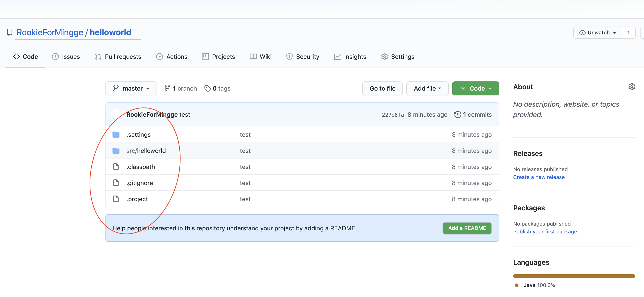Open the src/helloworld folder
The height and width of the screenshot is (297, 644).
pyautogui.click(x=146, y=151)
